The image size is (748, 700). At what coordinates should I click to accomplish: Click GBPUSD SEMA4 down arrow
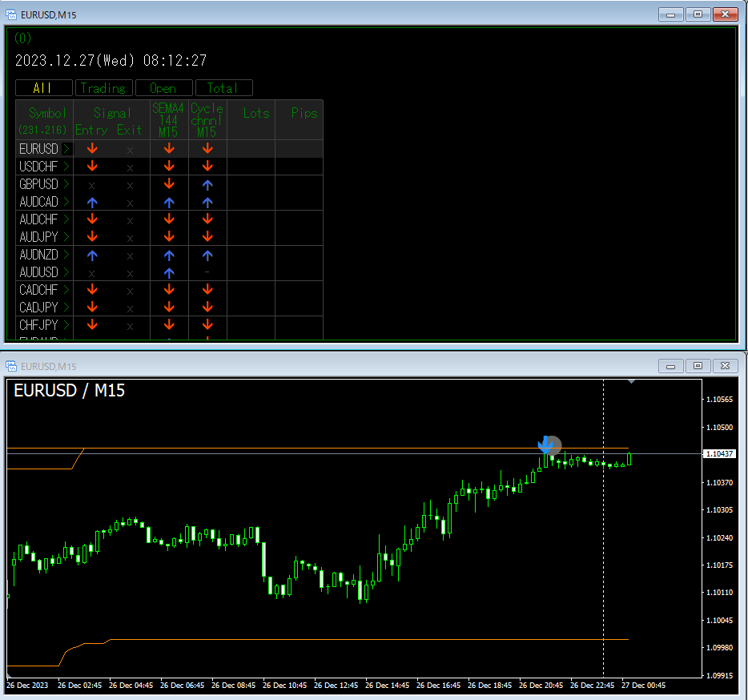[x=169, y=183]
